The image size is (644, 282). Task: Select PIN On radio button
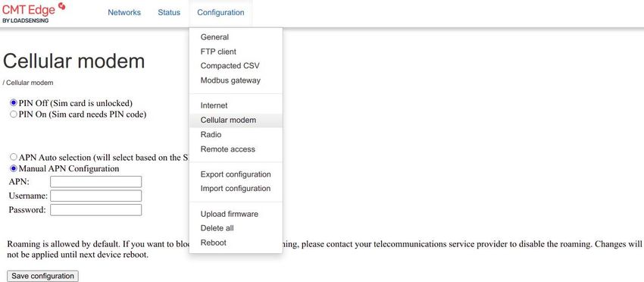(x=14, y=114)
